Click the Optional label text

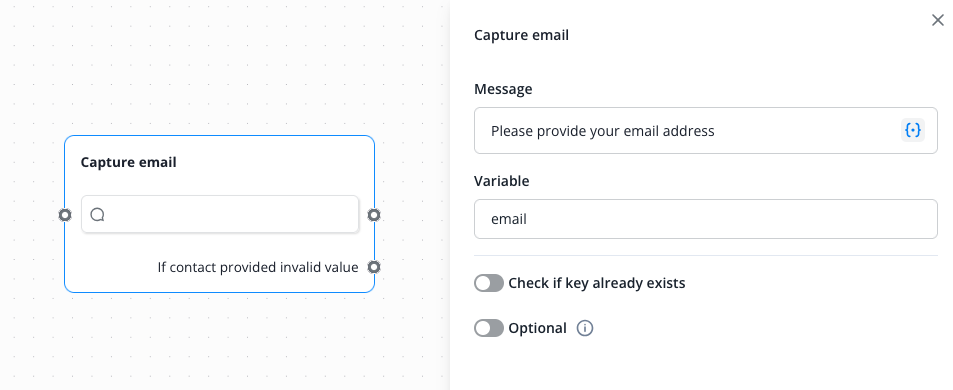pos(537,329)
